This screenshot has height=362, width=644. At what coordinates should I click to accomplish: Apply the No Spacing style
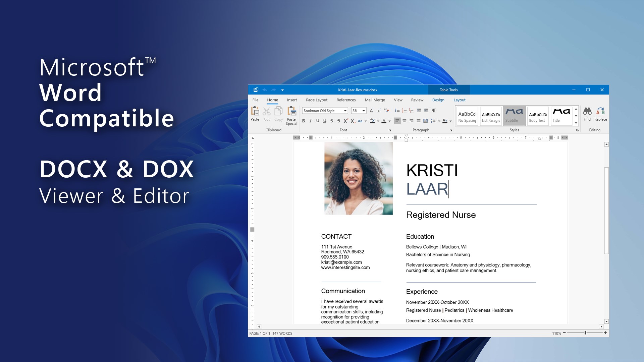coord(467,116)
